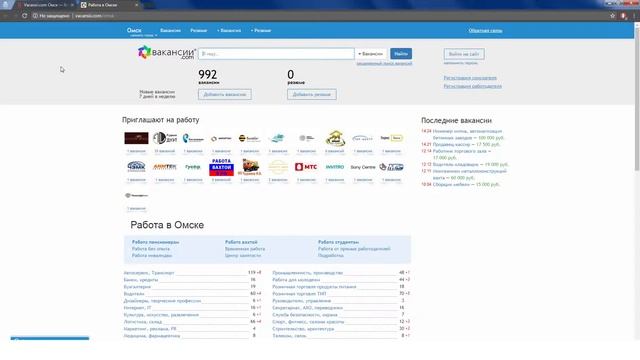This screenshot has width=640, height=360.
Task: Open Центр занятости link
Action: point(243,256)
